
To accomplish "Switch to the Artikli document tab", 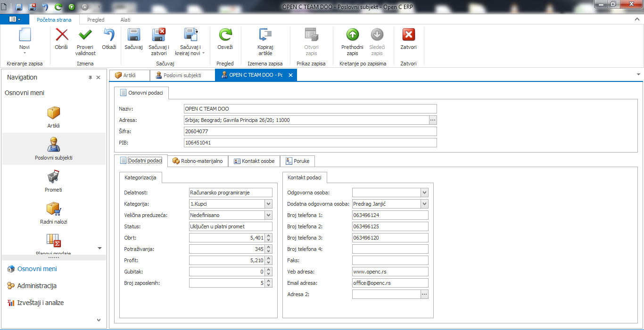I will coord(129,75).
